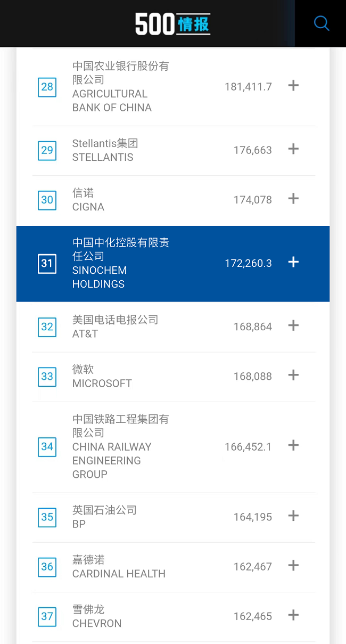Open the Cardinal Health company entry
Image resolution: width=346 pixels, height=644 pixels.
119,567
